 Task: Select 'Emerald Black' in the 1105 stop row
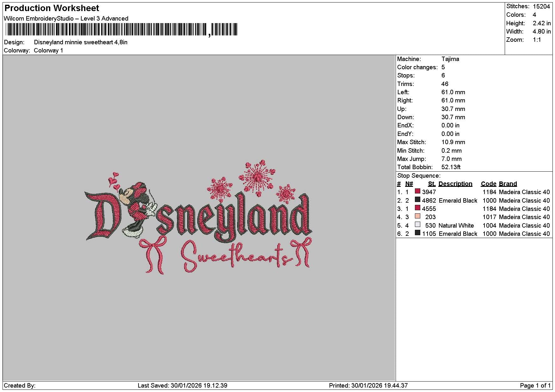458,234
